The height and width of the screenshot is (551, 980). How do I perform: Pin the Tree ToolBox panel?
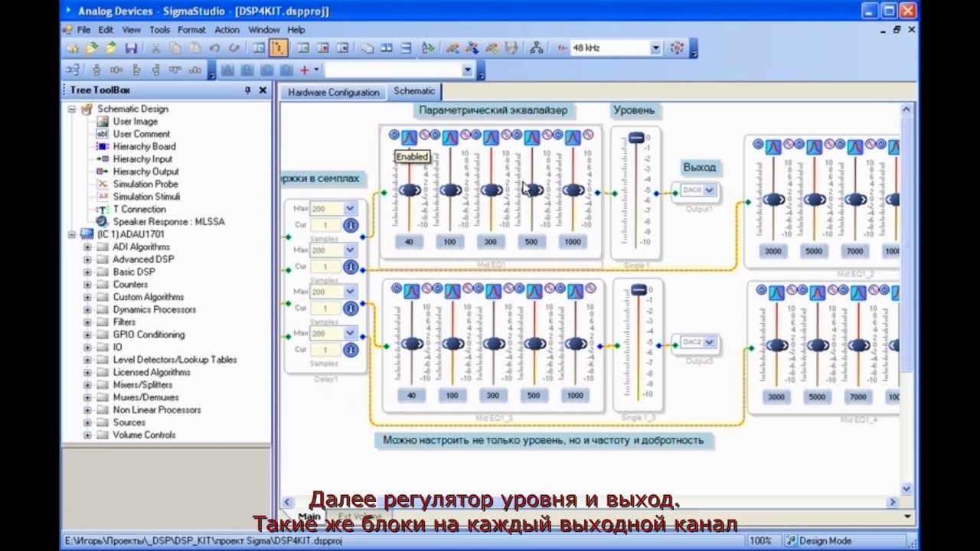[247, 90]
